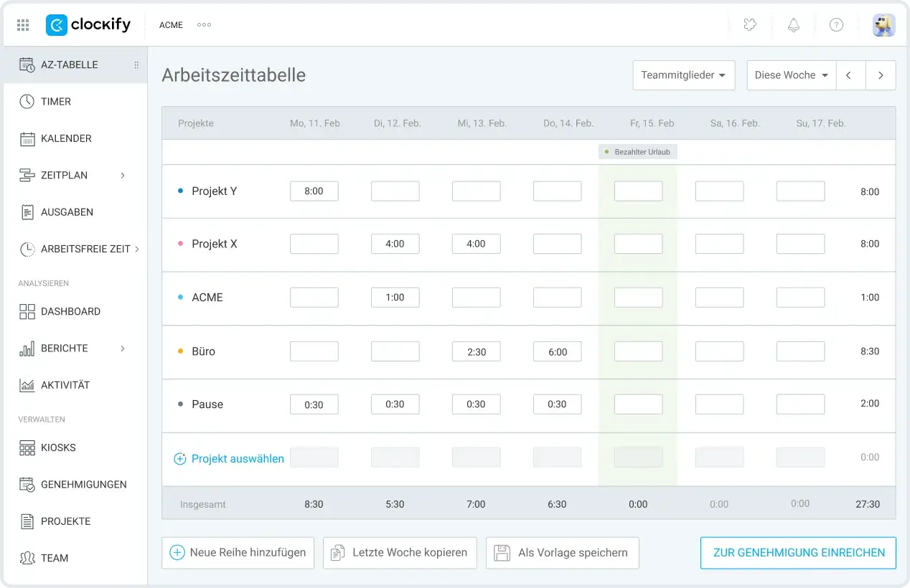The height and width of the screenshot is (588, 910).
Task: Click the ARBEITSFREIE ZEIT clock icon
Action: 27,249
